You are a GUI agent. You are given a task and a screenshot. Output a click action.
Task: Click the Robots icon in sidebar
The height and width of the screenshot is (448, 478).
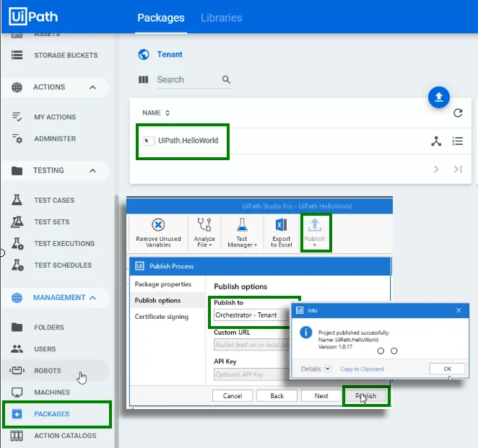tap(17, 370)
